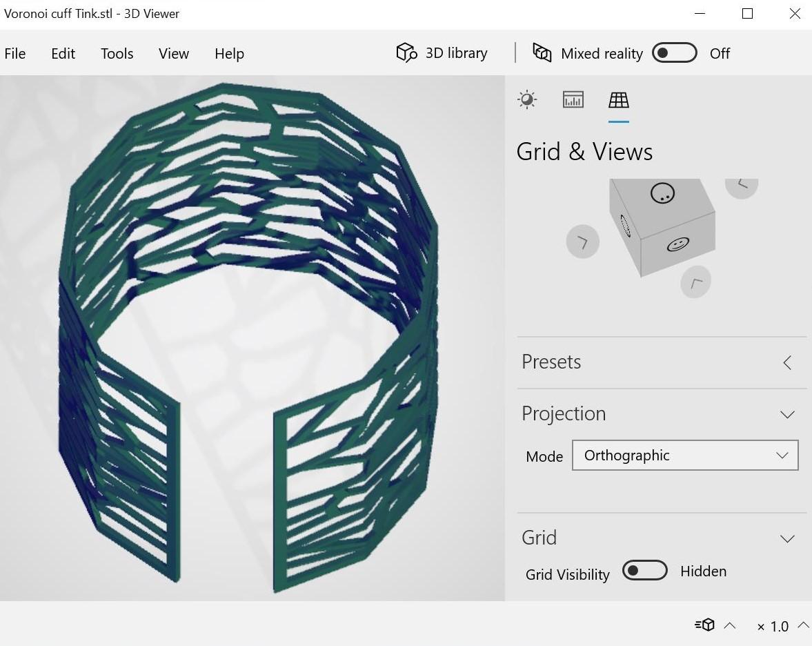Open the View menu
Screen dimensions: 812x646
point(173,53)
